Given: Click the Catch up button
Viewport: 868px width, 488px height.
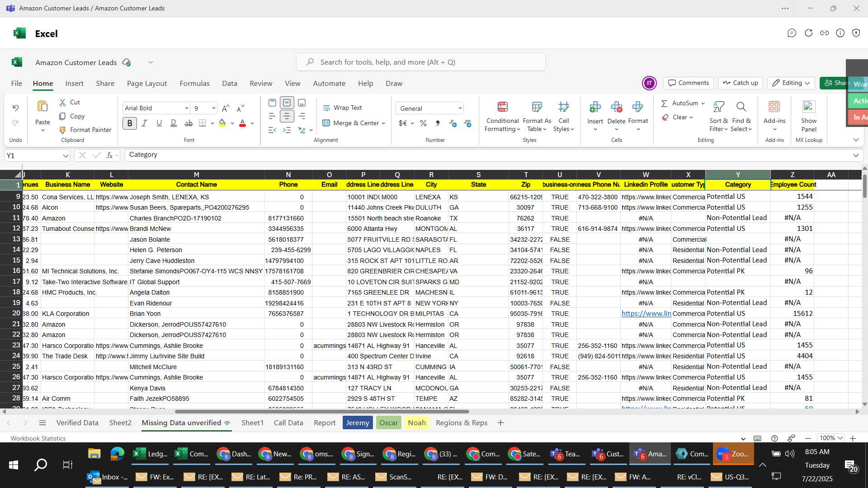Looking at the screenshot, I should 740,83.
